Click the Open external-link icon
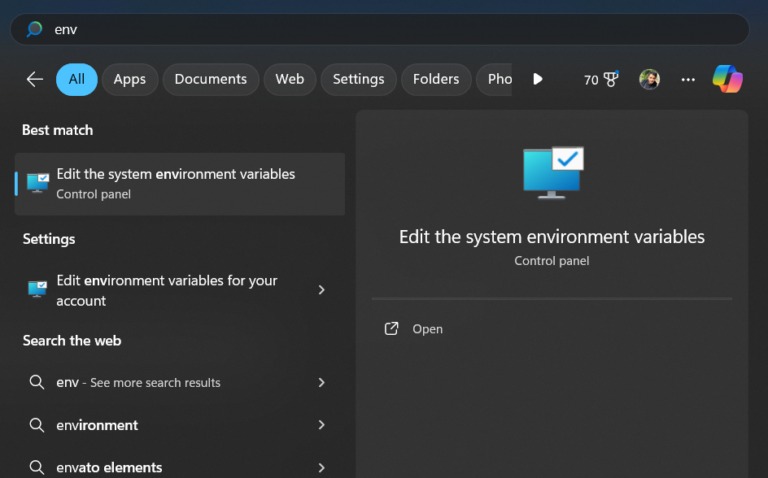The width and height of the screenshot is (768, 478). click(392, 328)
